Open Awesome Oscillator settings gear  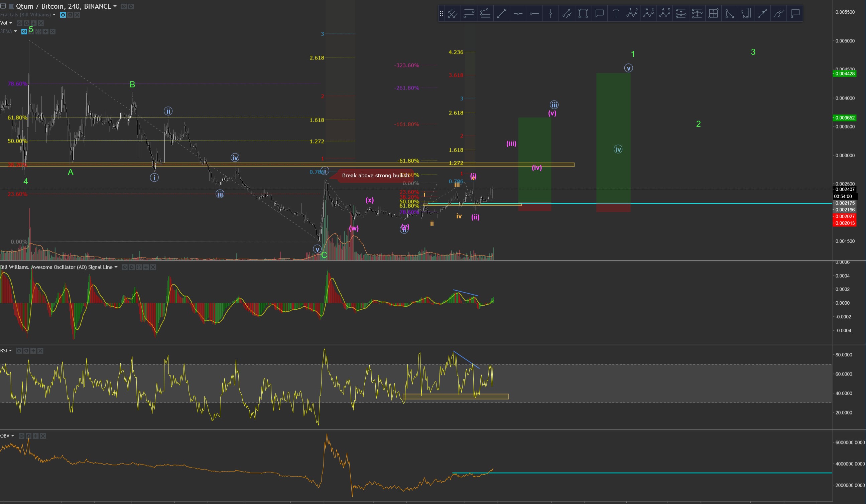coord(132,267)
